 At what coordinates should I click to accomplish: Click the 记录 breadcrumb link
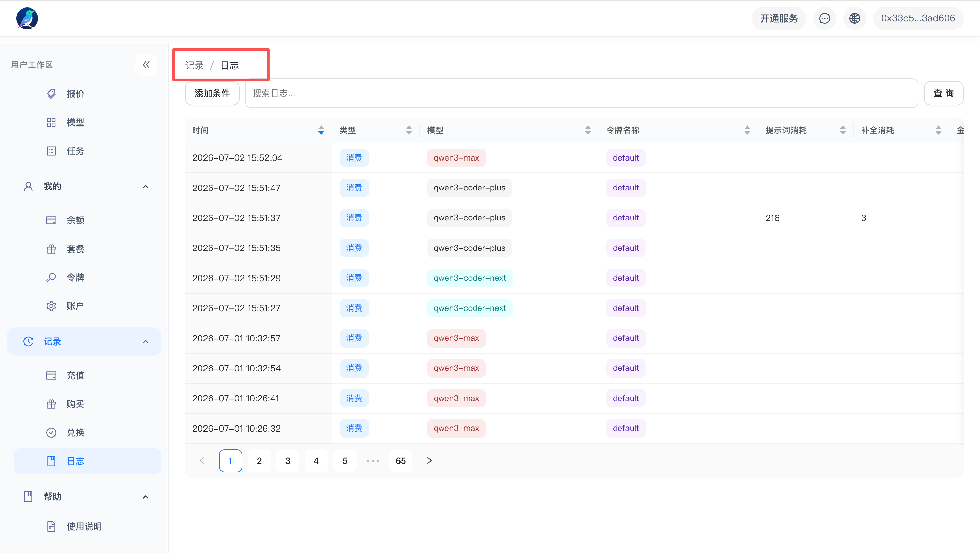coord(194,65)
